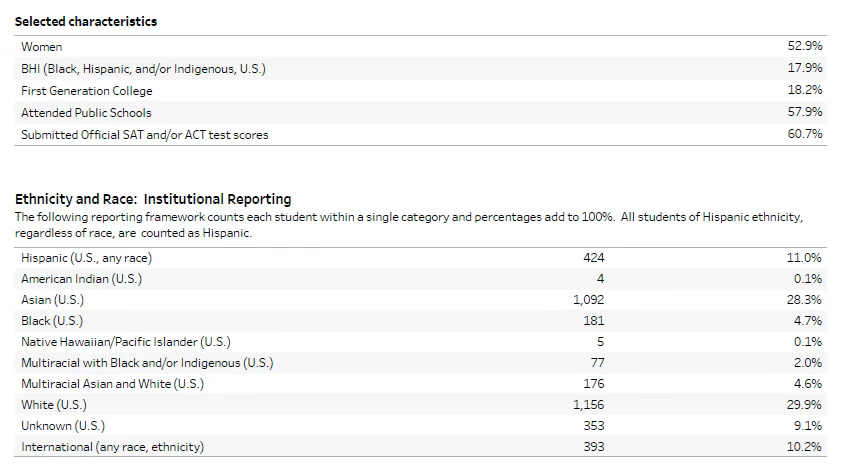
Task: Click the Selected characteristics heading
Action: (x=85, y=21)
